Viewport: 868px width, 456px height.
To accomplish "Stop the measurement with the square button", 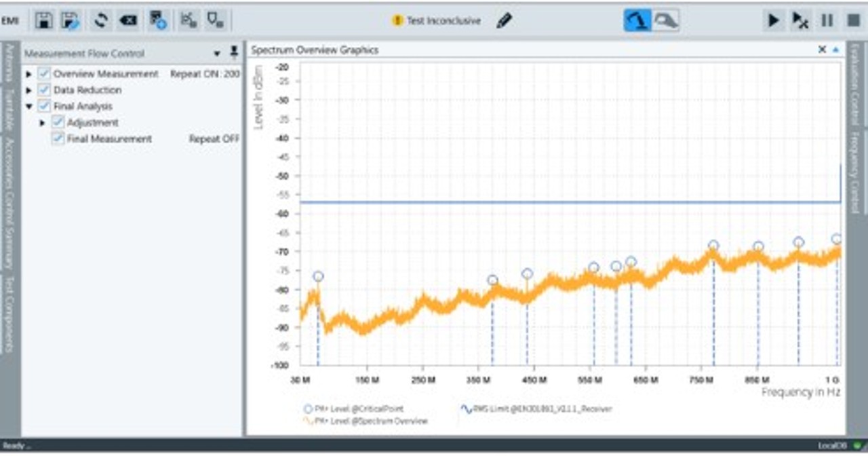I will coord(853,20).
